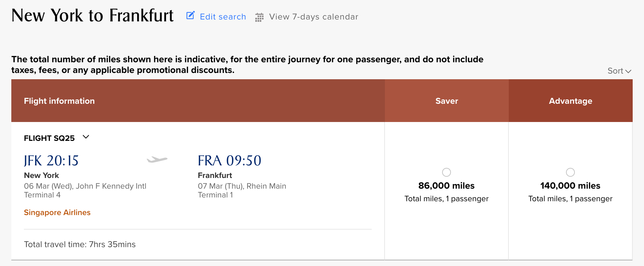Click the 86,000 miles price text
Viewport: 644px width, 266px height.
[x=446, y=186]
